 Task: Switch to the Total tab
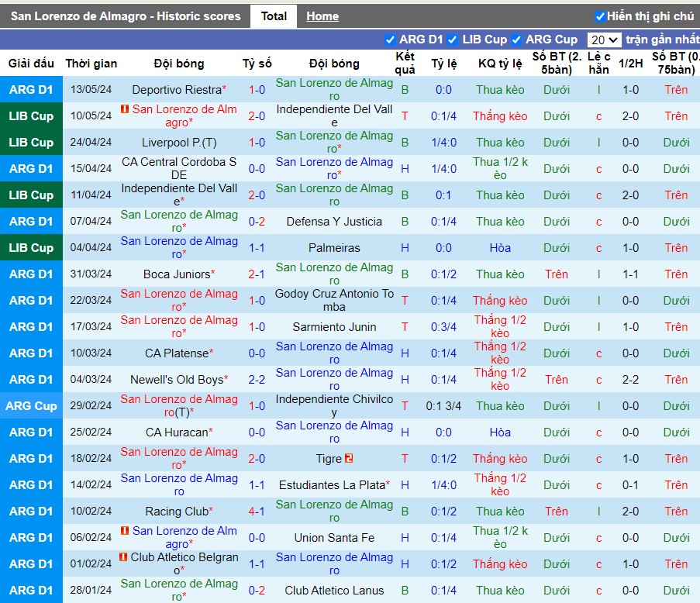coord(274,16)
